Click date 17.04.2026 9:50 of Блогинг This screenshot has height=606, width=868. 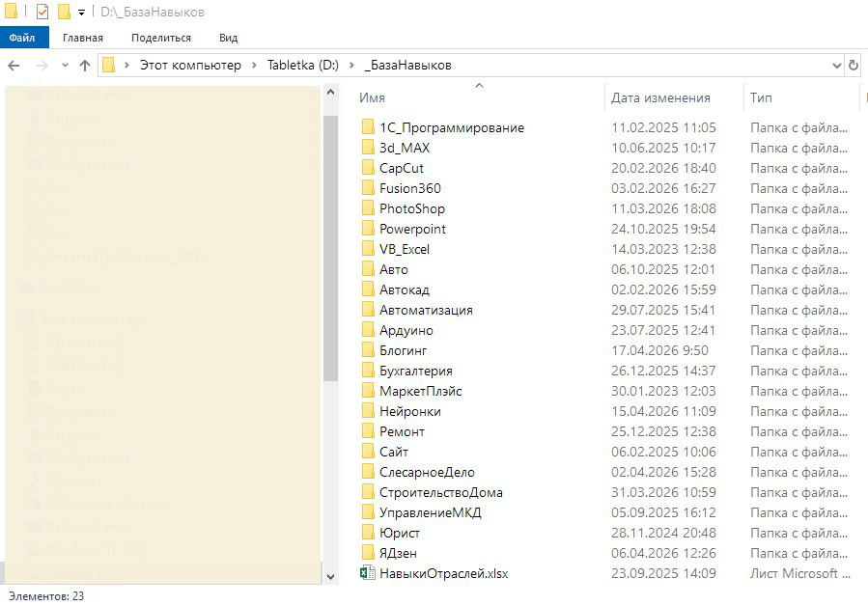659,350
